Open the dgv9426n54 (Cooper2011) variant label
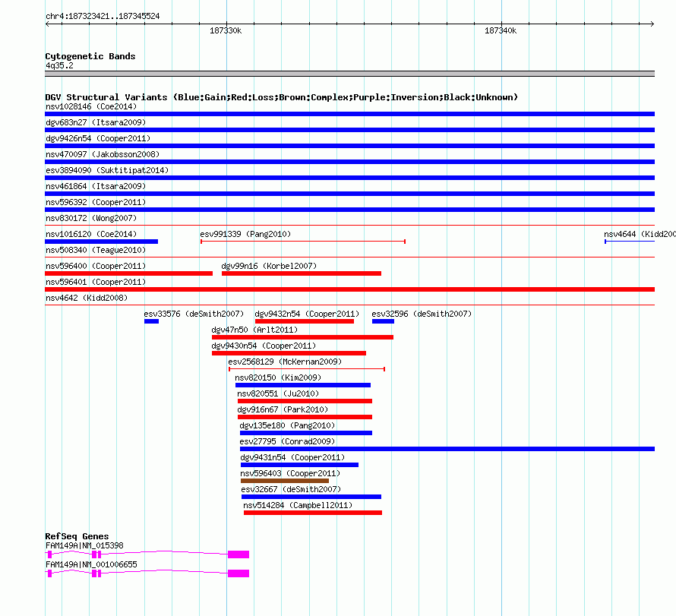Image resolution: width=676 pixels, height=616 pixels. click(x=98, y=138)
